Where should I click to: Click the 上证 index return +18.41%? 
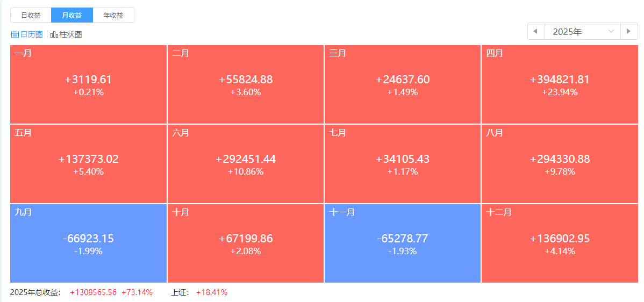211,292
